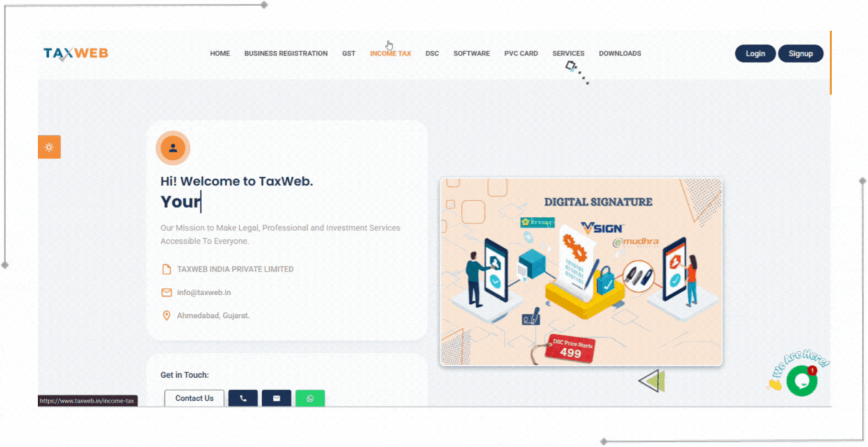Image resolution: width=868 pixels, height=447 pixels.
Task: Click the DSC price 499 tag
Action: 571,349
